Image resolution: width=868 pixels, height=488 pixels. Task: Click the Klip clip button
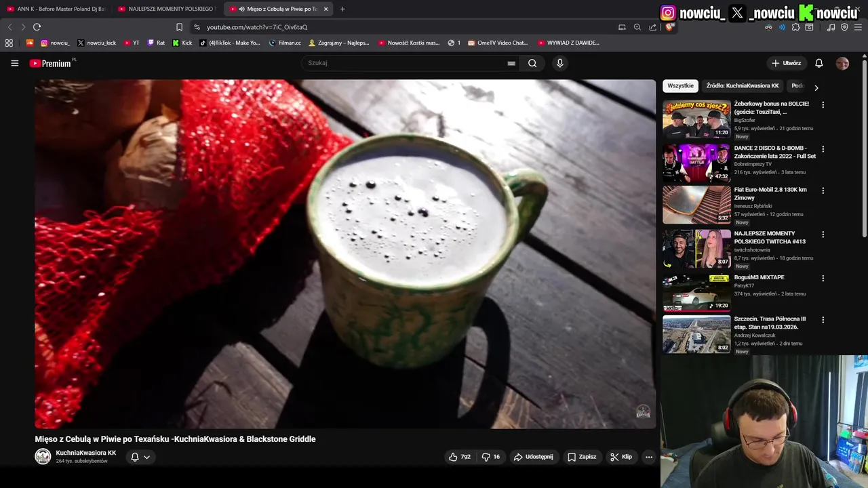click(x=621, y=457)
